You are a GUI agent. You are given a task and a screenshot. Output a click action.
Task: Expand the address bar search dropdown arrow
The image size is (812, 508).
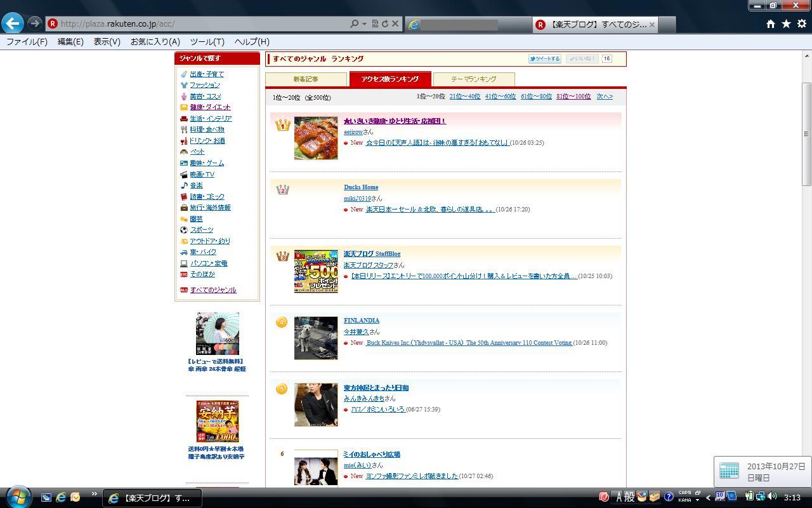coord(364,23)
